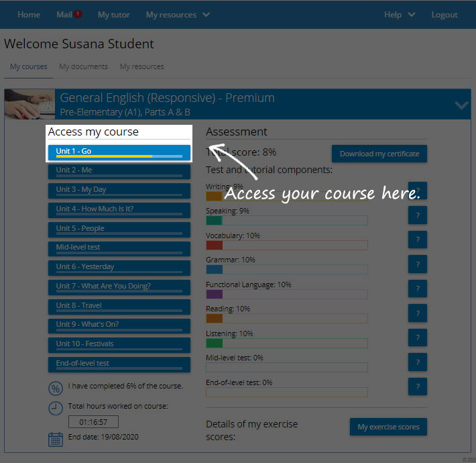Click the help icon beside Grammar score
The image size is (476, 463).
[417, 264]
